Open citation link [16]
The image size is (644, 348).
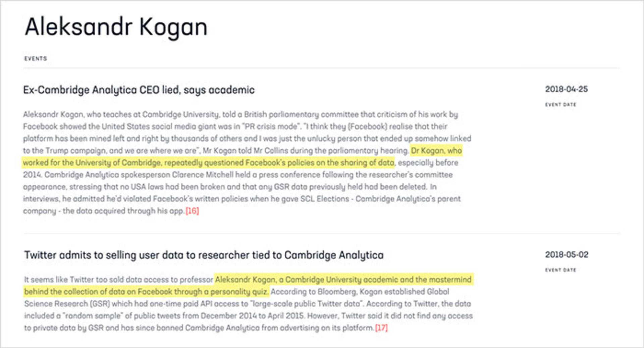pyautogui.click(x=192, y=211)
